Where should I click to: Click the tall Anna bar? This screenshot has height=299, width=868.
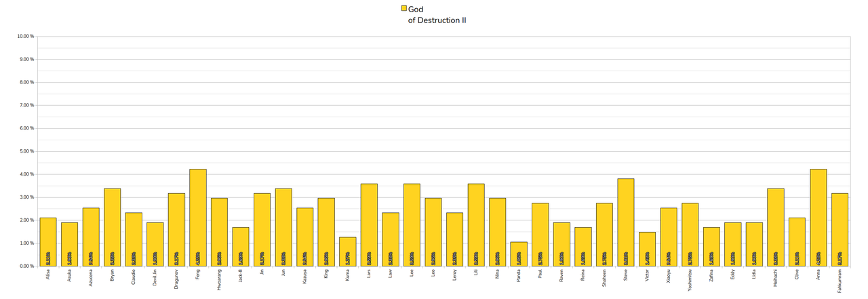click(818, 218)
